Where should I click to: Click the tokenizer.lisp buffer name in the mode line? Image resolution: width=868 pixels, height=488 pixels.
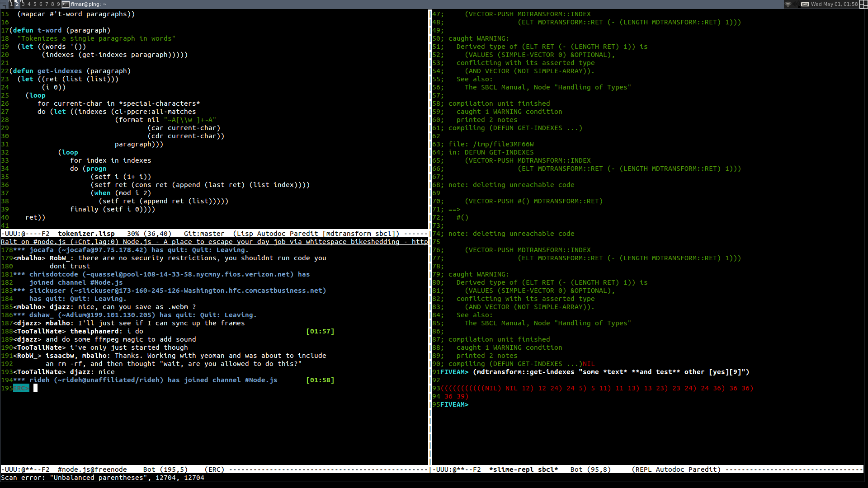pyautogui.click(x=86, y=234)
